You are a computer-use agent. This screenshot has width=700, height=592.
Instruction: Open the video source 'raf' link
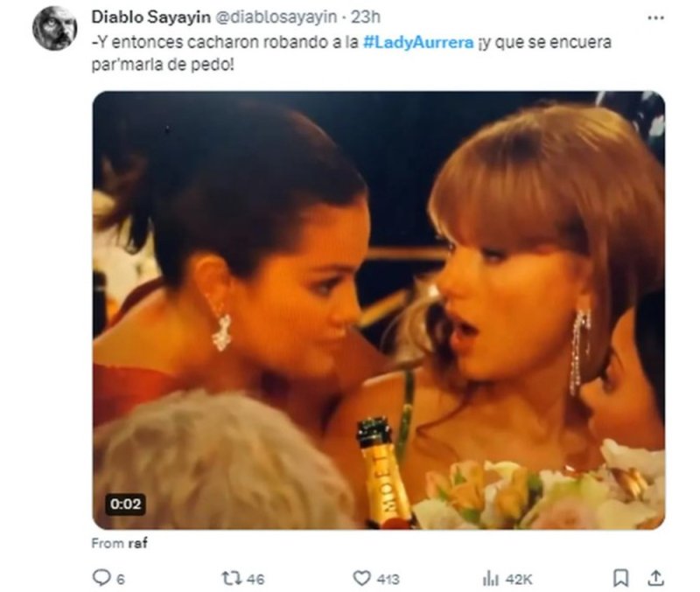[x=137, y=543]
